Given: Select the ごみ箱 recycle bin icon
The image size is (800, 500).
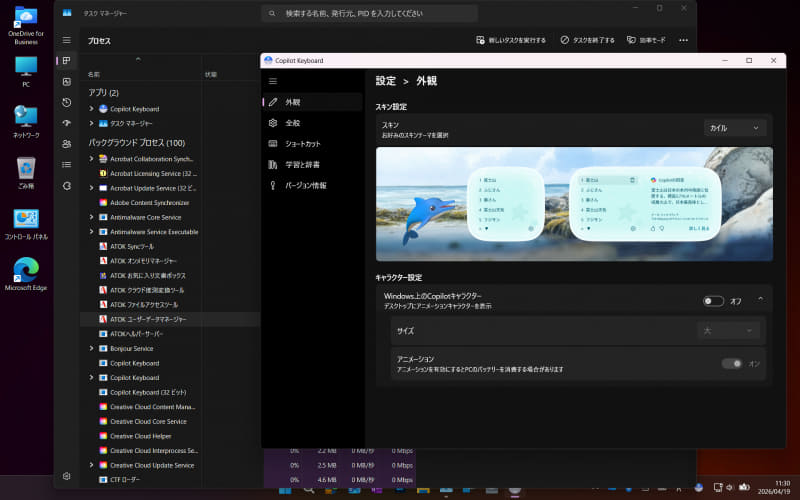Looking at the screenshot, I should 26,173.
